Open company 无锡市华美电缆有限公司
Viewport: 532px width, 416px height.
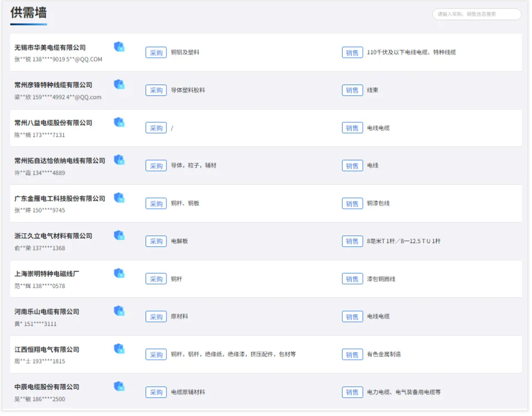[50, 48]
